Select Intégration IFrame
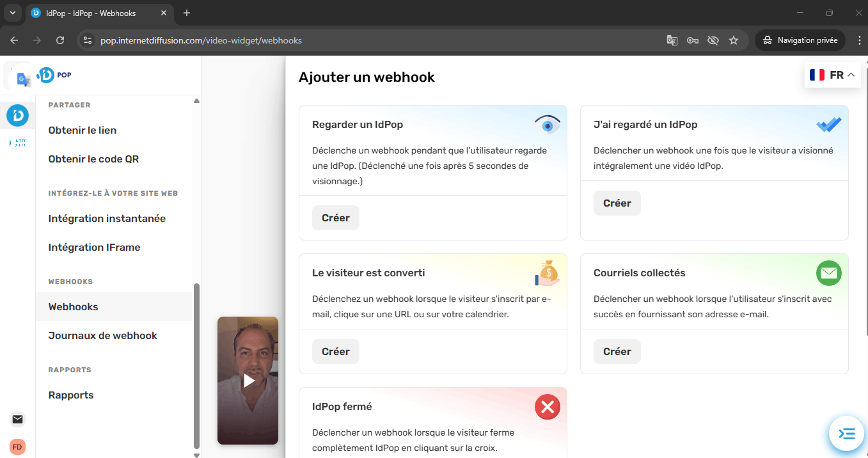The width and height of the screenshot is (868, 458). tap(95, 247)
